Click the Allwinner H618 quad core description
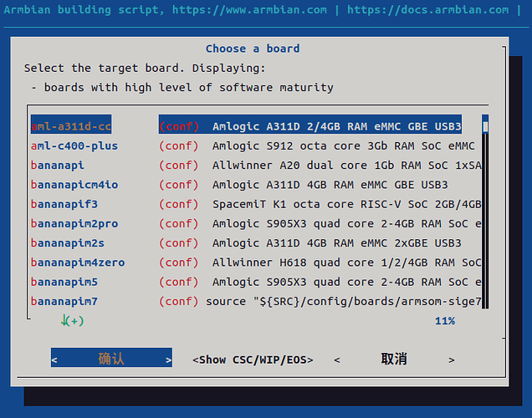 coord(347,263)
